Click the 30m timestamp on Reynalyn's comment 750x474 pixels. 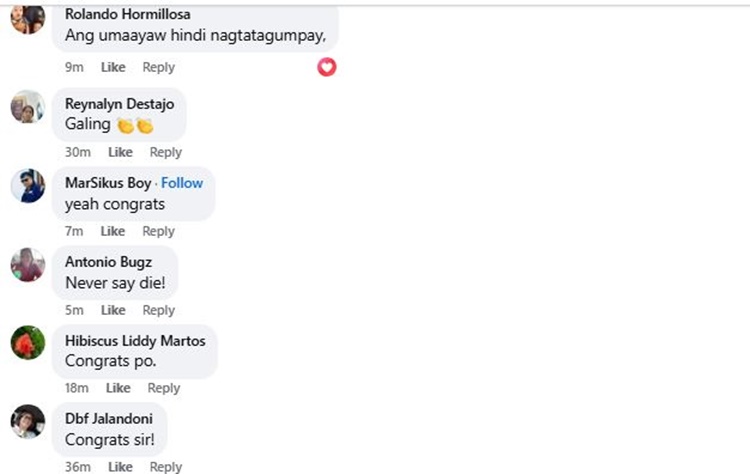(x=77, y=152)
